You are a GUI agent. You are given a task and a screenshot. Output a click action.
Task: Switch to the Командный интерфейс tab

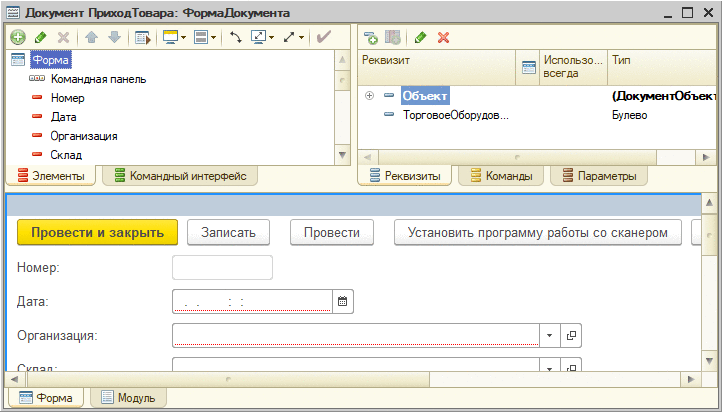(180, 176)
